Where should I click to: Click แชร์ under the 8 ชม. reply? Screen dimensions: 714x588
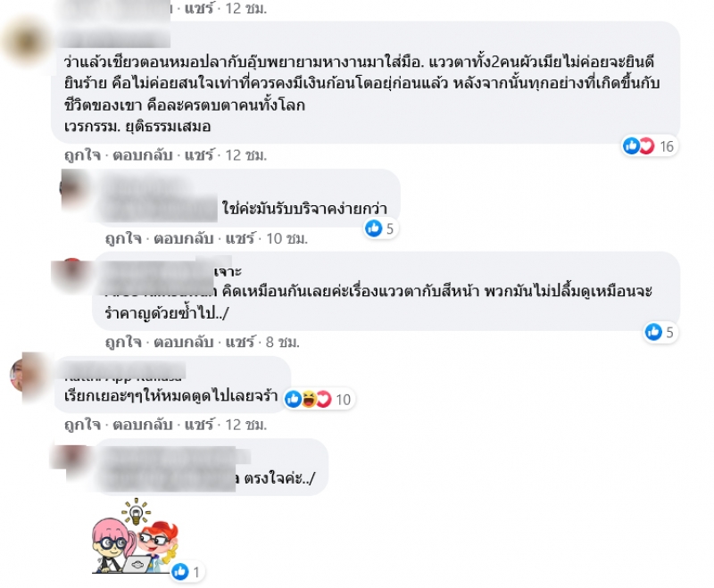coord(239,342)
